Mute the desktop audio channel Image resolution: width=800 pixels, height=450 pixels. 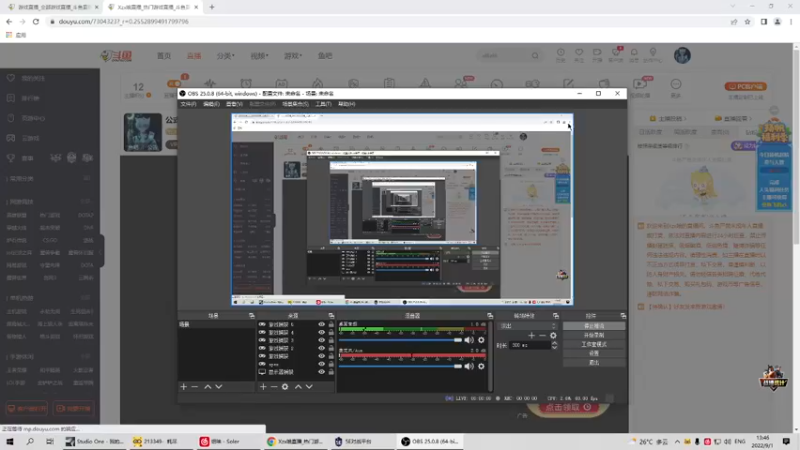pyautogui.click(x=469, y=340)
